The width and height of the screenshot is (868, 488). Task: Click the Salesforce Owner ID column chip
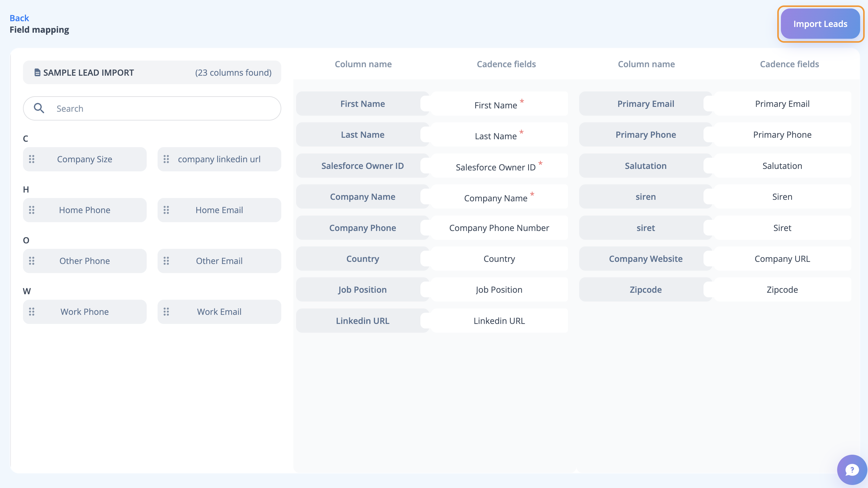point(362,166)
